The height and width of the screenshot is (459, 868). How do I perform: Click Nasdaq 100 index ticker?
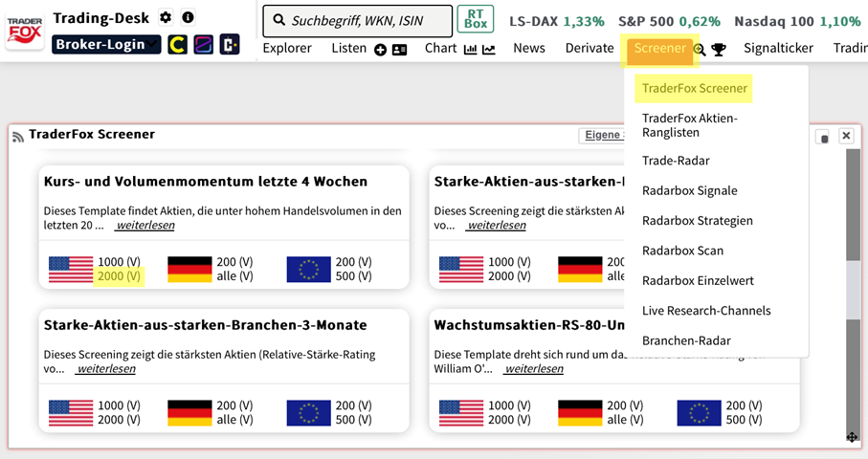[x=798, y=22]
